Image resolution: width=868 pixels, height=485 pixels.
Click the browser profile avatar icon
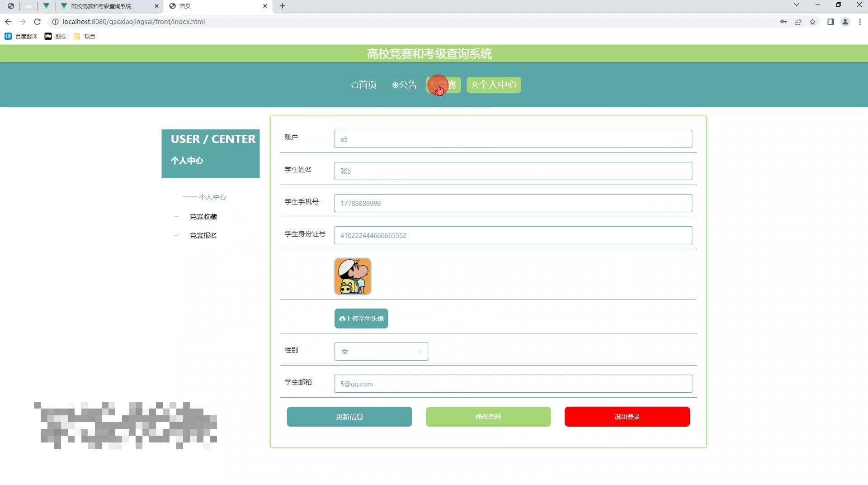(845, 22)
